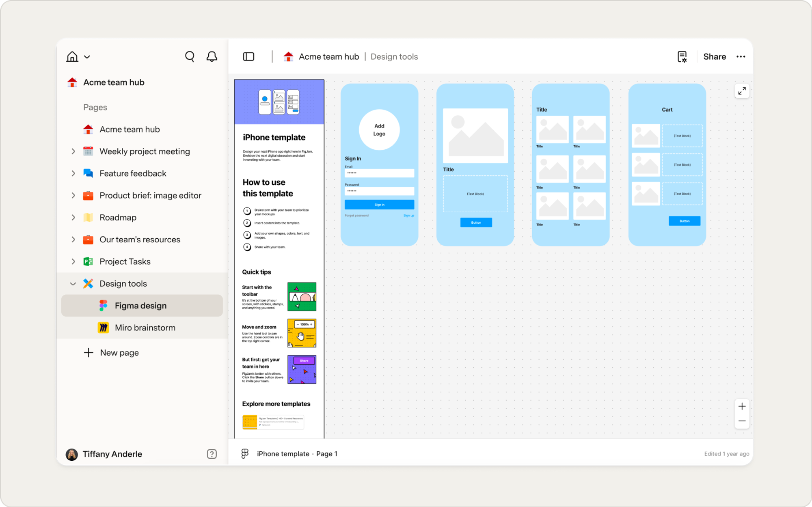
Task: Select the large image placeholder above Title
Action: [x=475, y=136]
